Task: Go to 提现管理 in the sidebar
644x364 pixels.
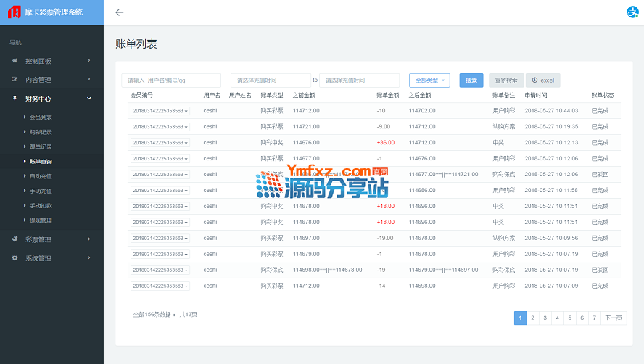Action: coord(41,220)
